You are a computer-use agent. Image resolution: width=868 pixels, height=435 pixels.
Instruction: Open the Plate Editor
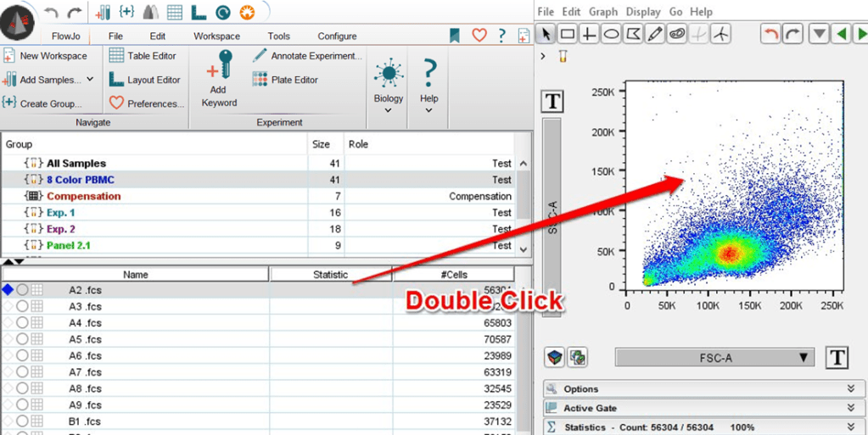(285, 80)
